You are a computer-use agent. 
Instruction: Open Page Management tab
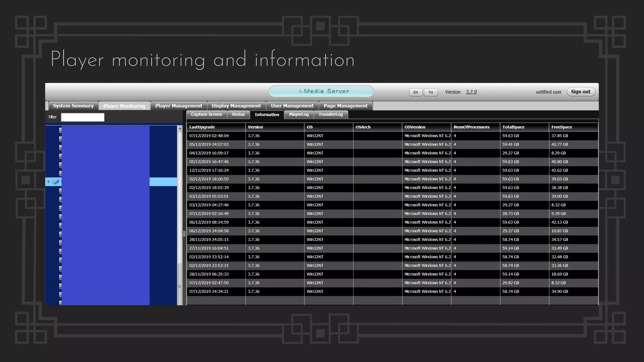click(346, 106)
